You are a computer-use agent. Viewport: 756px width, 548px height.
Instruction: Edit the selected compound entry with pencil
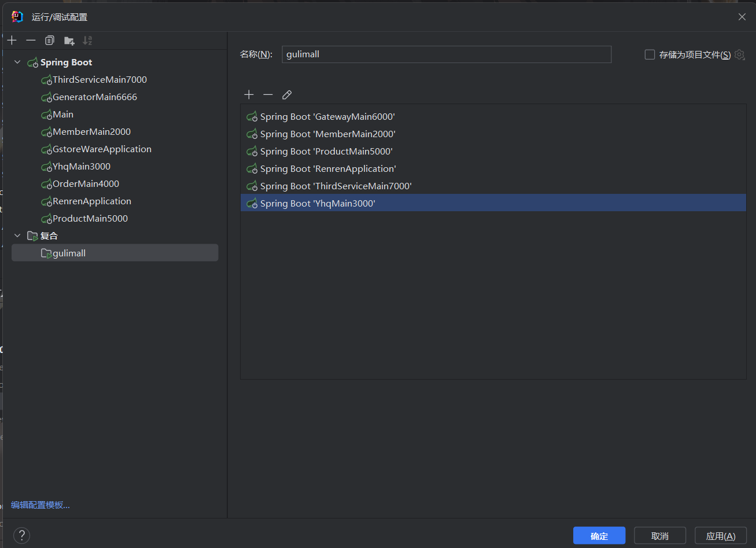point(287,94)
